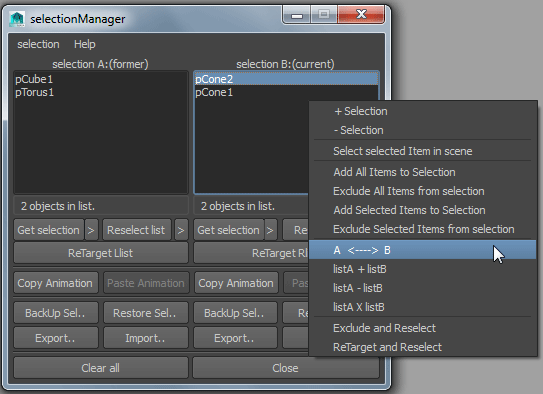Click Get selection button under list B
The width and height of the screenshot is (543, 394).
click(x=229, y=230)
